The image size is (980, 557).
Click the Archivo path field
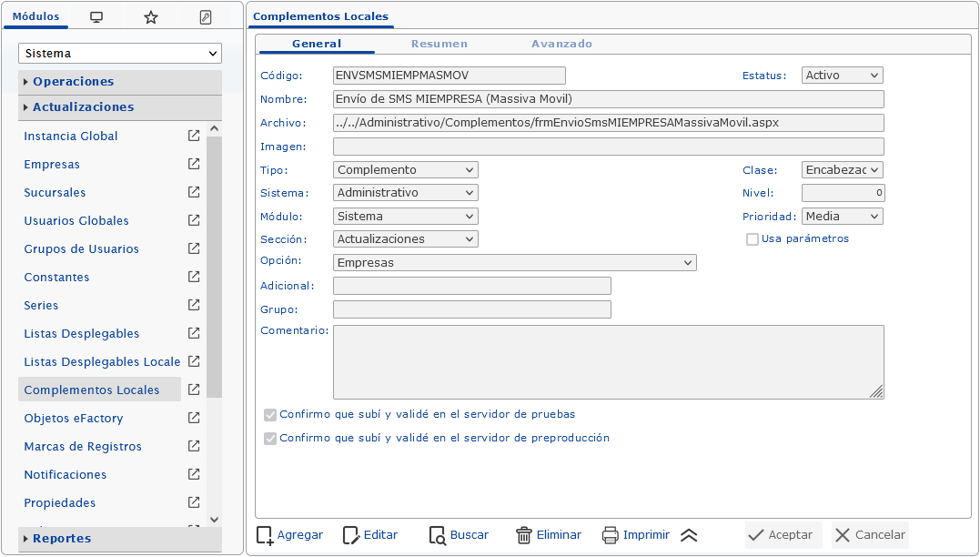609,123
